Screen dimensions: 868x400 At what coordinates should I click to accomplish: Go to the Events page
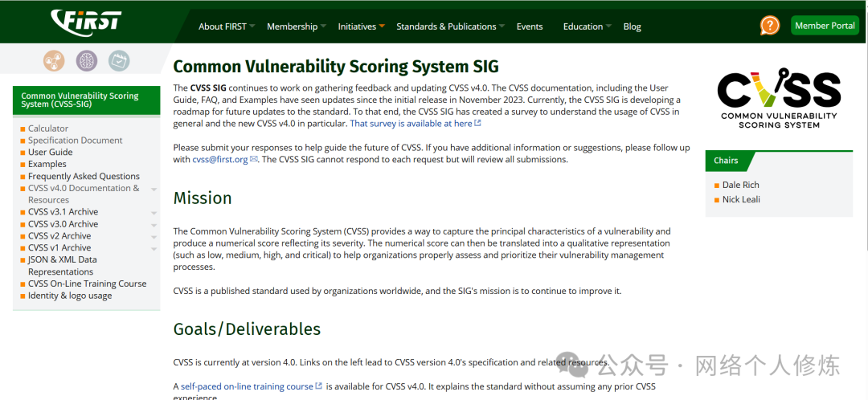pyautogui.click(x=530, y=26)
